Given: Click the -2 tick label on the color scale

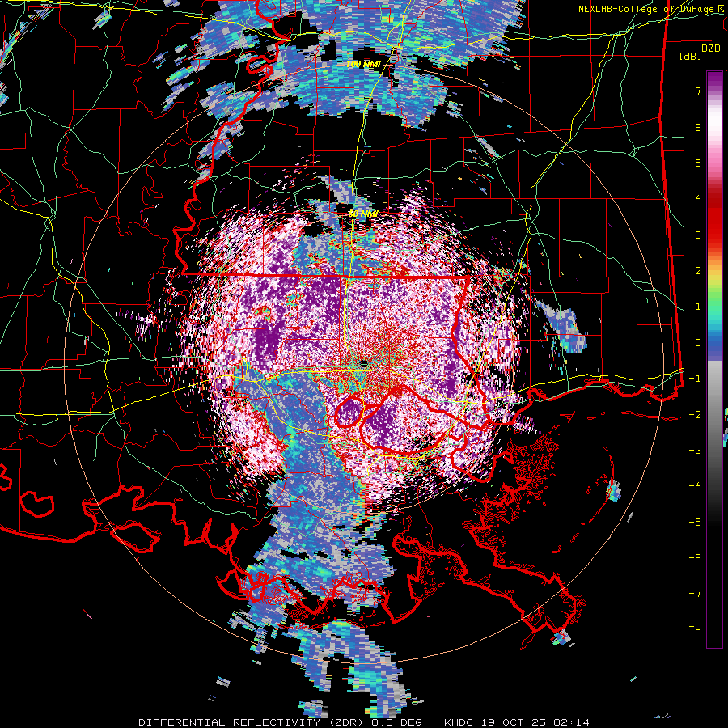Looking at the screenshot, I should pyautogui.click(x=695, y=415).
